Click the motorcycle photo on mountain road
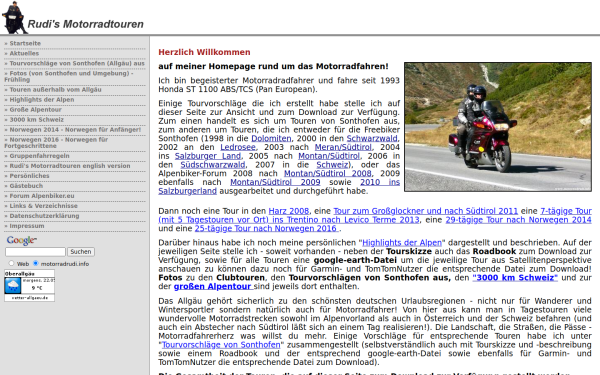Screen dimensions: 600x375 point(498,127)
